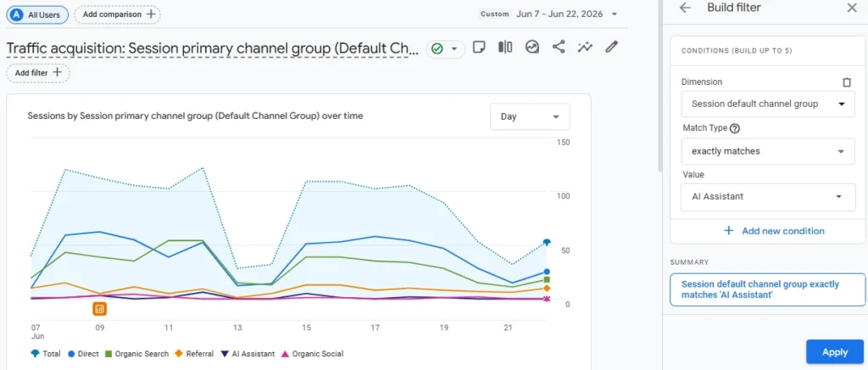Click Add filter chip
The height and width of the screenshot is (370, 868).
click(x=38, y=73)
